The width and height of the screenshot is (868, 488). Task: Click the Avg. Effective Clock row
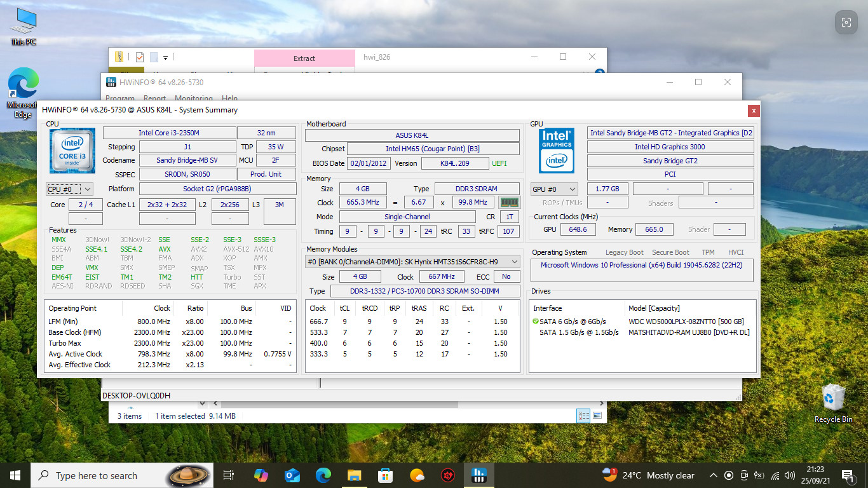point(170,365)
